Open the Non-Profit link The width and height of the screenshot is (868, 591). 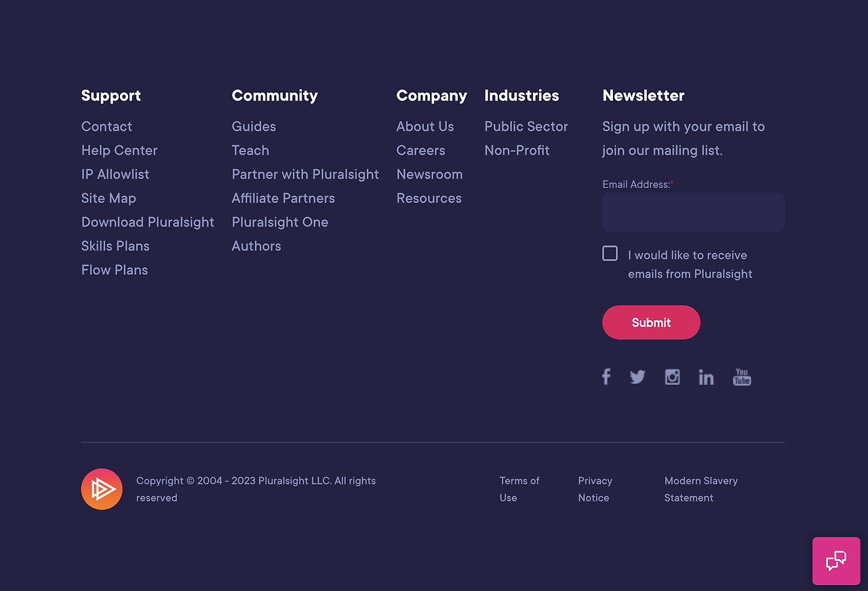coord(517,151)
